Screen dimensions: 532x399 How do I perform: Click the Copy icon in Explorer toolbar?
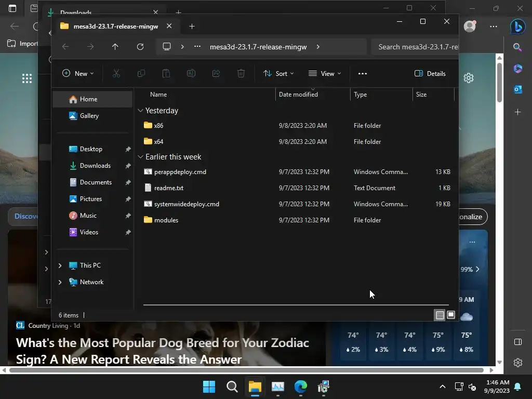[x=141, y=73]
